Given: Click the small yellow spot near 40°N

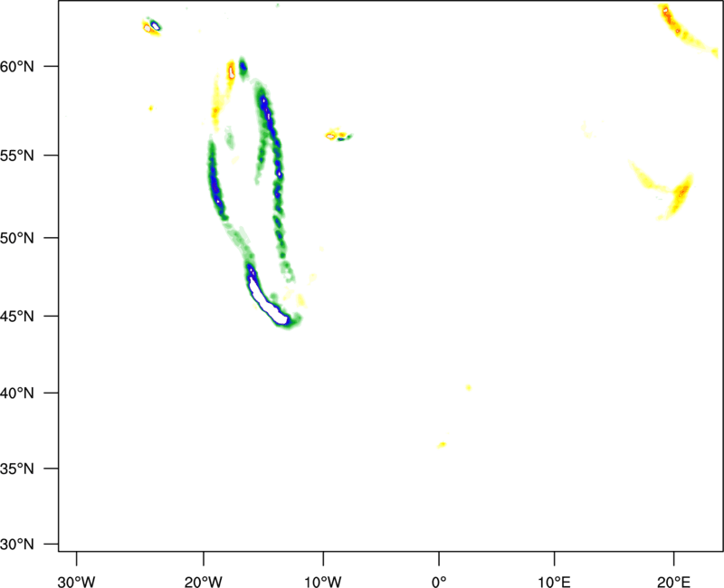Looking at the screenshot, I should pos(469,388).
